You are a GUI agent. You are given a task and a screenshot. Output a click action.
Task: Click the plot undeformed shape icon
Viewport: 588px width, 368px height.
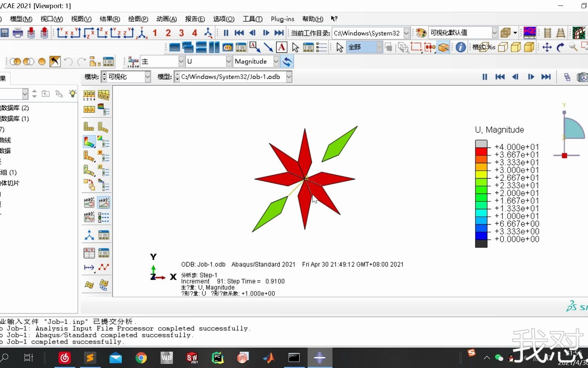(x=89, y=127)
